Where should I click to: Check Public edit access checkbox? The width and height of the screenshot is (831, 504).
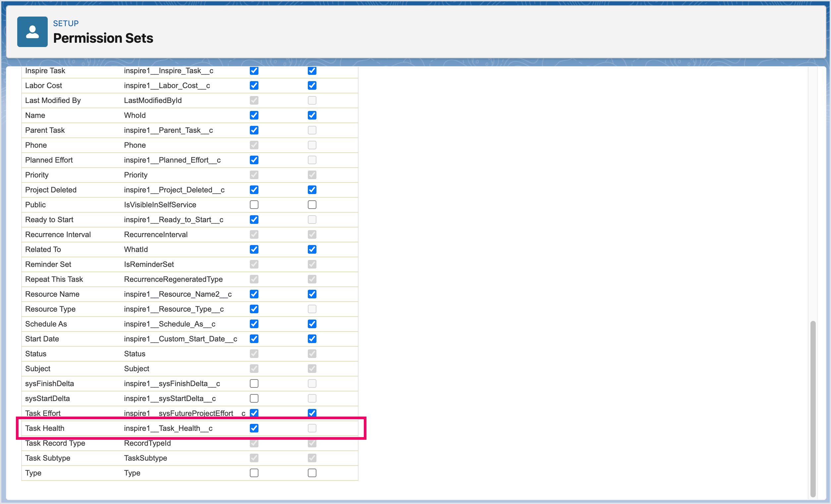[312, 205]
